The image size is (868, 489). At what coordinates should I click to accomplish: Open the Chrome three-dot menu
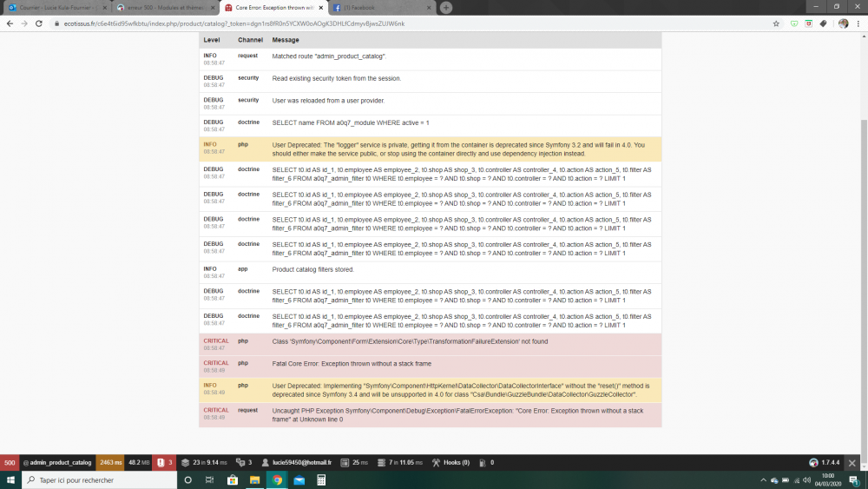[858, 23]
